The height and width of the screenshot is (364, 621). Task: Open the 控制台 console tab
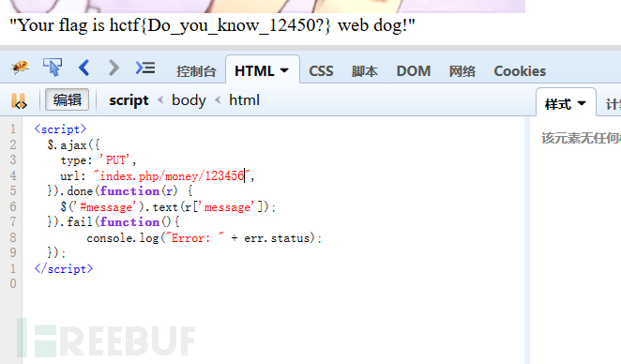(x=196, y=71)
